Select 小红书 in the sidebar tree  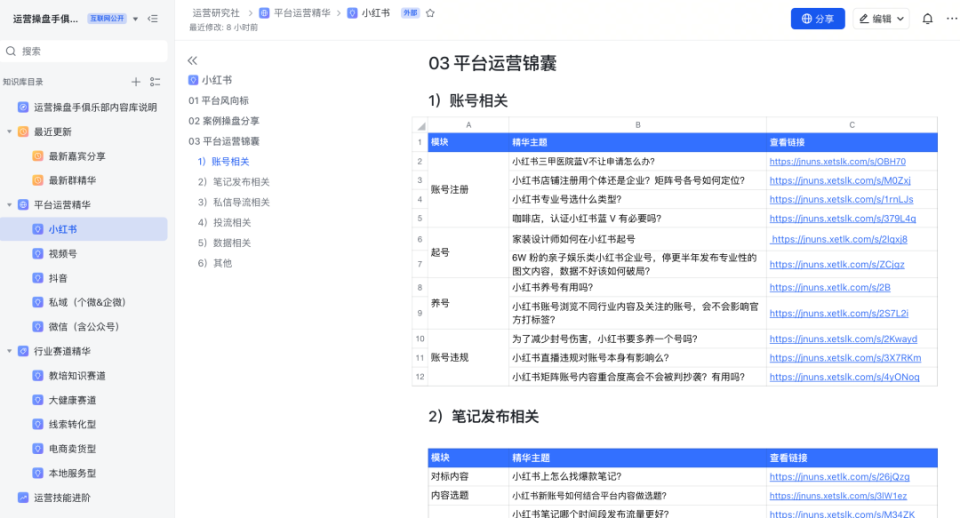84,229
